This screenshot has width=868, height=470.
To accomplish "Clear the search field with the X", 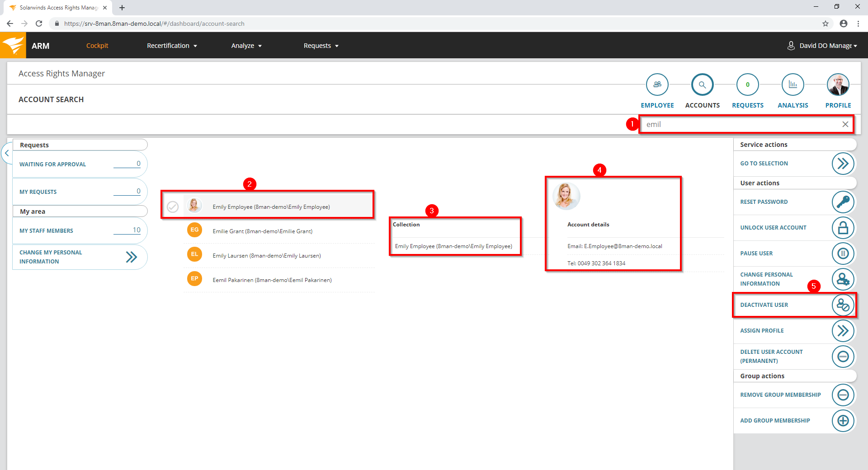I will [845, 124].
